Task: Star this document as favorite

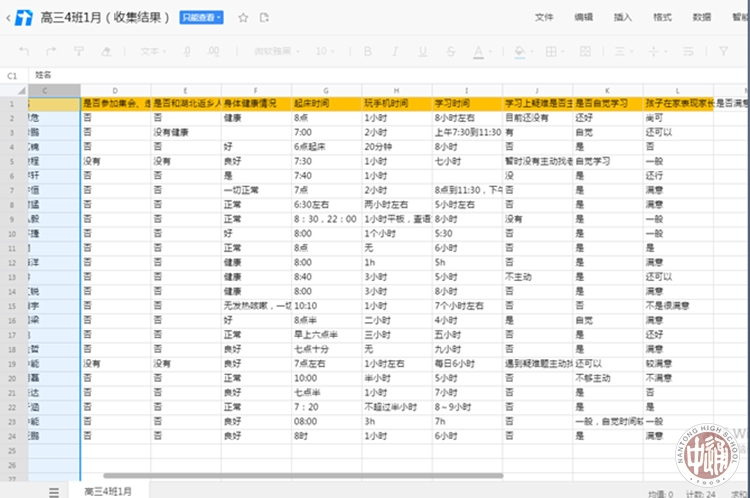Action: [x=242, y=17]
